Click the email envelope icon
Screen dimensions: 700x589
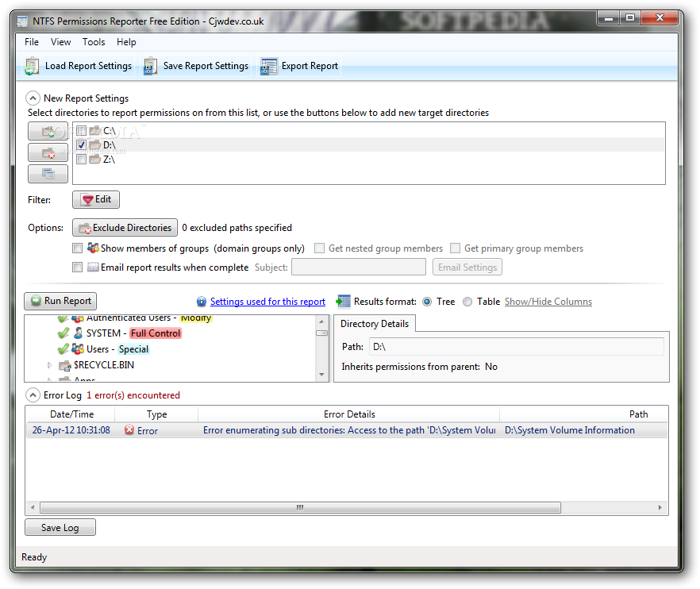pyautogui.click(x=93, y=267)
